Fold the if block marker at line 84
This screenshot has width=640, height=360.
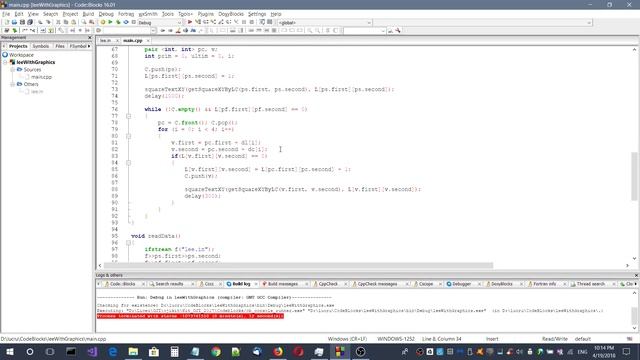point(128,163)
